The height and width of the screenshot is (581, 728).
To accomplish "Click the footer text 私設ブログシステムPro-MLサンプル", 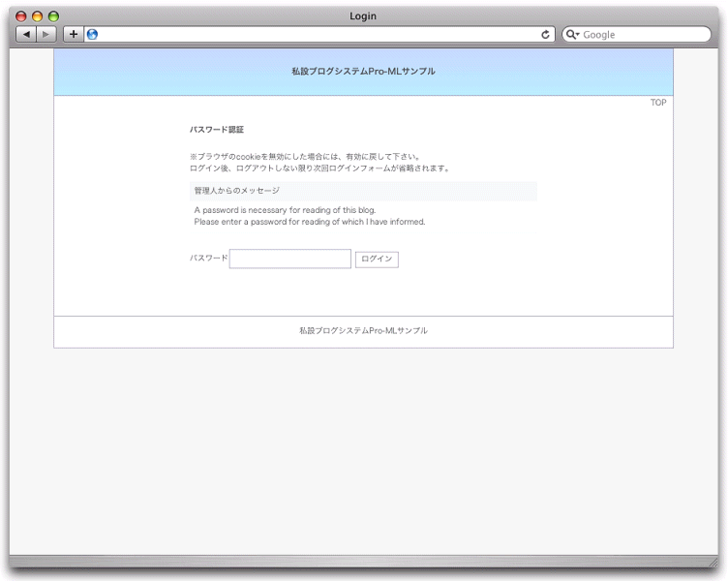I will [363, 331].
